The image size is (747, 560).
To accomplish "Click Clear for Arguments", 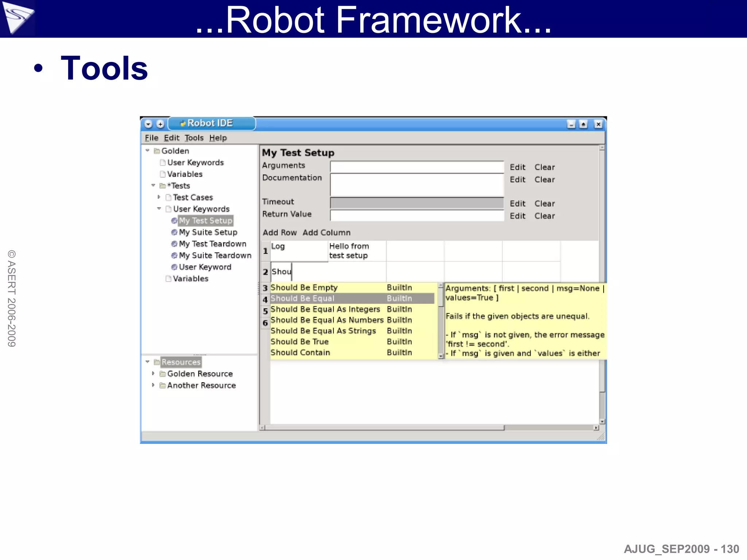I will (545, 167).
